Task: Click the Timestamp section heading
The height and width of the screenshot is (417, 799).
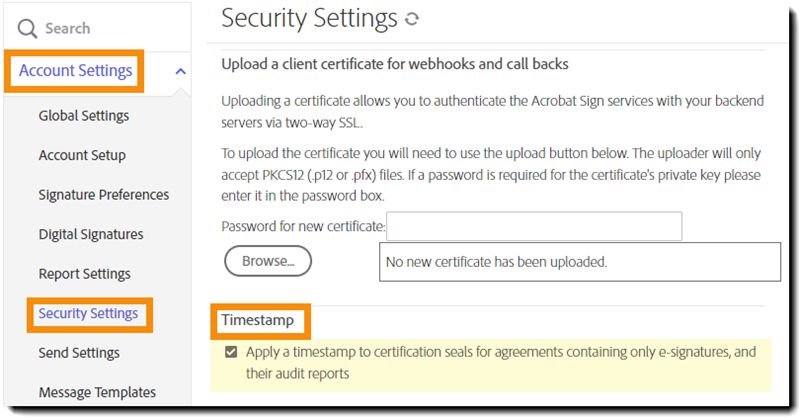Action: click(257, 321)
